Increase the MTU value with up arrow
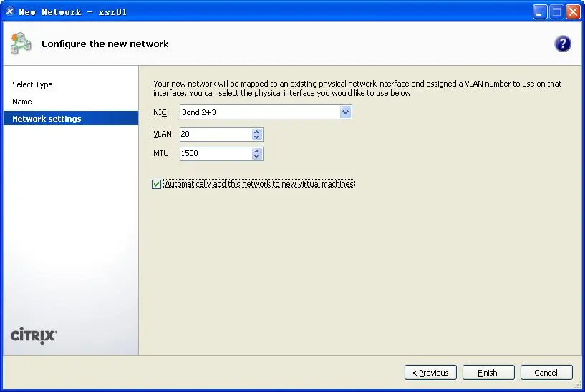This screenshot has width=585, height=392. point(257,150)
